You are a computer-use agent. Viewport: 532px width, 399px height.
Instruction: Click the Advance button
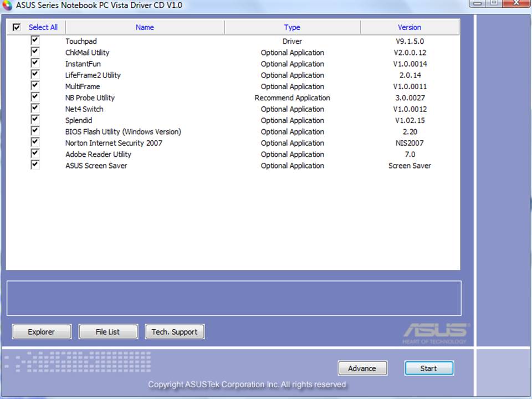click(362, 369)
